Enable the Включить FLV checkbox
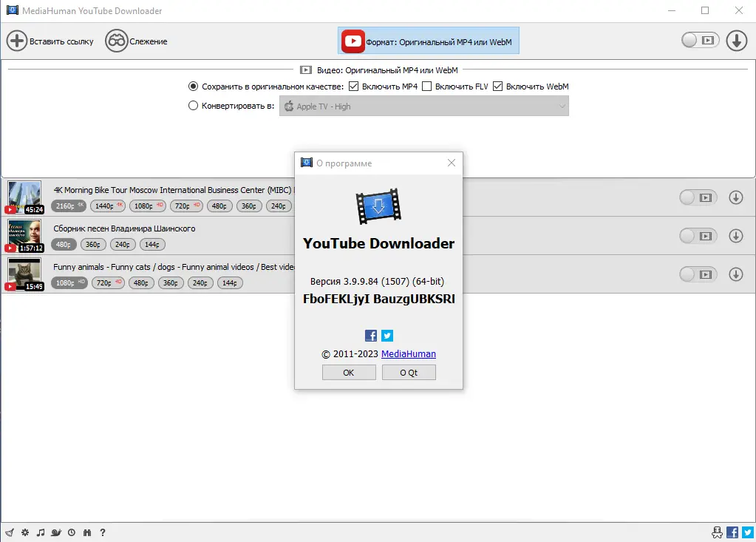756x542 pixels. pyautogui.click(x=426, y=86)
